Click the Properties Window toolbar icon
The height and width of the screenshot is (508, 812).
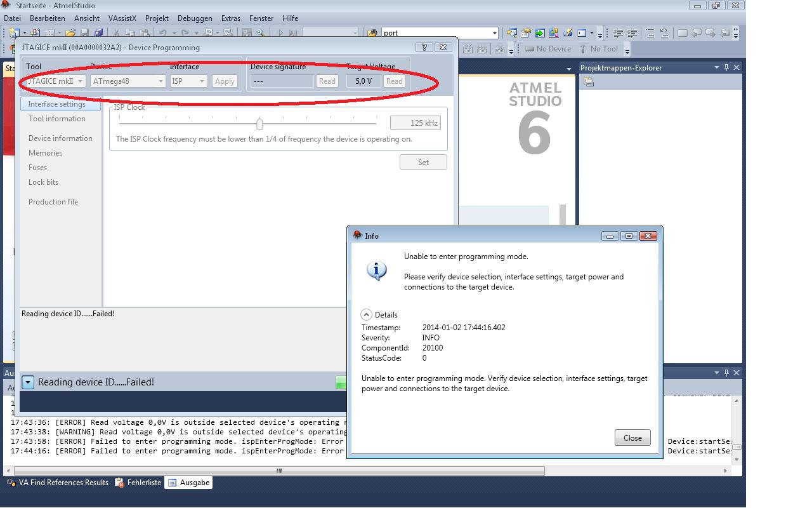525,33
